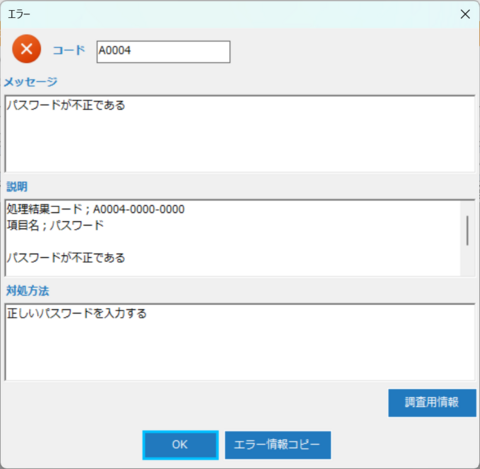This screenshot has width=480, height=469.
Task: Click the 処理結果コード line in the description
Action: (96, 209)
